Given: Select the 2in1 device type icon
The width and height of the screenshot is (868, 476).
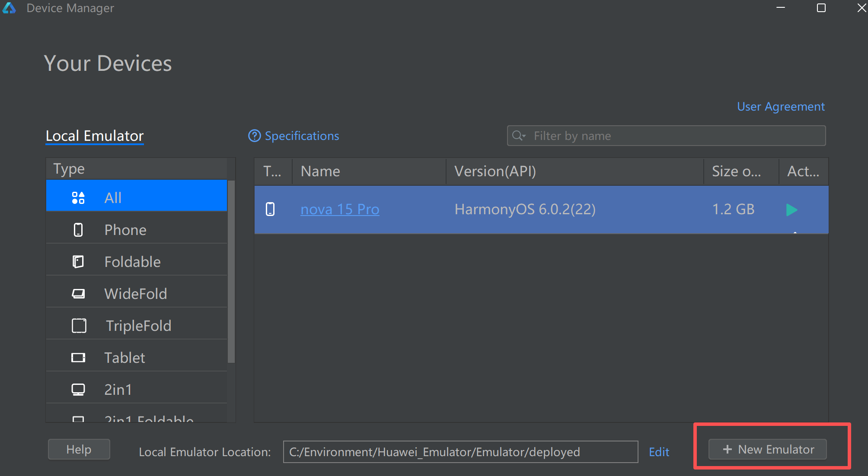Looking at the screenshot, I should [78, 390].
